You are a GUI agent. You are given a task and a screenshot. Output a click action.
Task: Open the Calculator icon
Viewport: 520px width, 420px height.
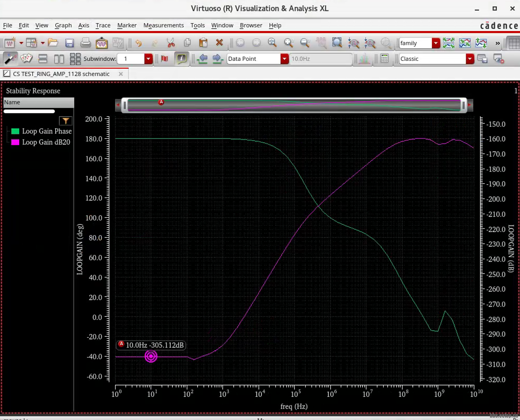pos(385,59)
